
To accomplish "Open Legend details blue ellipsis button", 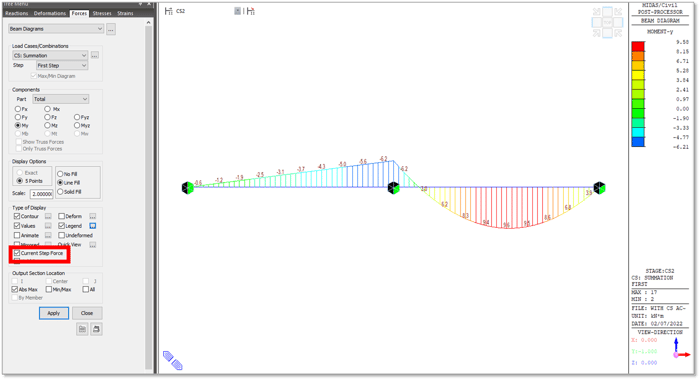I will pos(93,226).
